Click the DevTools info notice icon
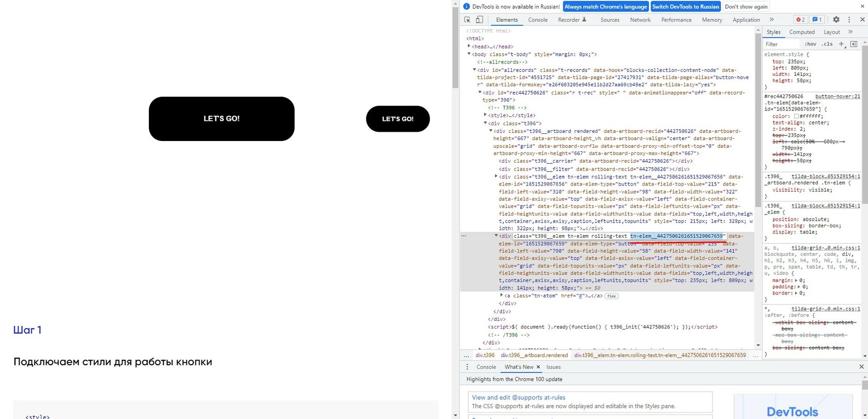Screen dimensions: 868x419 click(x=467, y=7)
